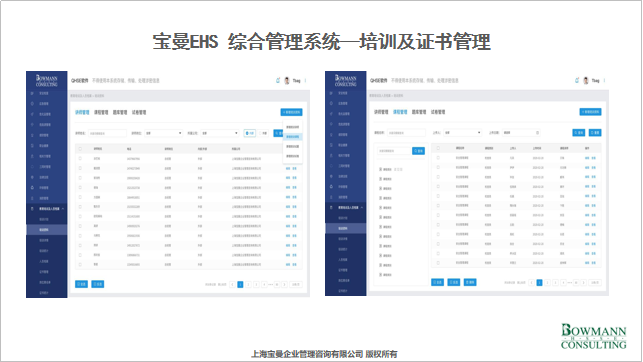Click calendar icon in right screenshot date field
The height and width of the screenshot is (362, 643).
tap(537, 133)
